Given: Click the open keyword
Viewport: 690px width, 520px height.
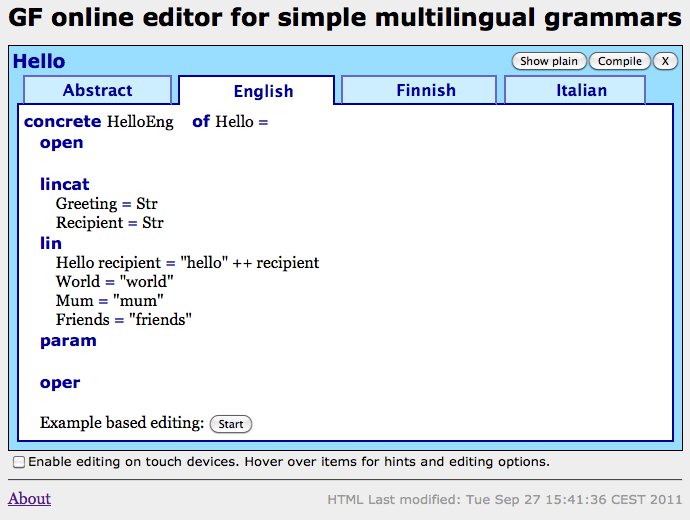Looking at the screenshot, I should (x=62, y=143).
